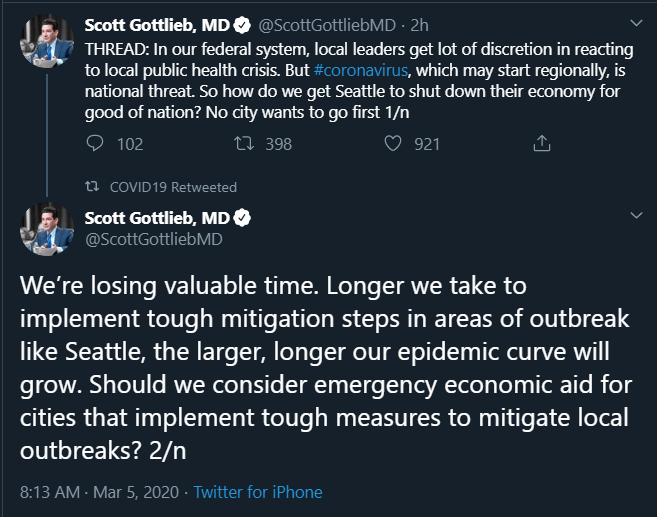Open second tweet's chevron dropdown menu
Image resolution: width=657 pixels, height=517 pixels.
(636, 215)
